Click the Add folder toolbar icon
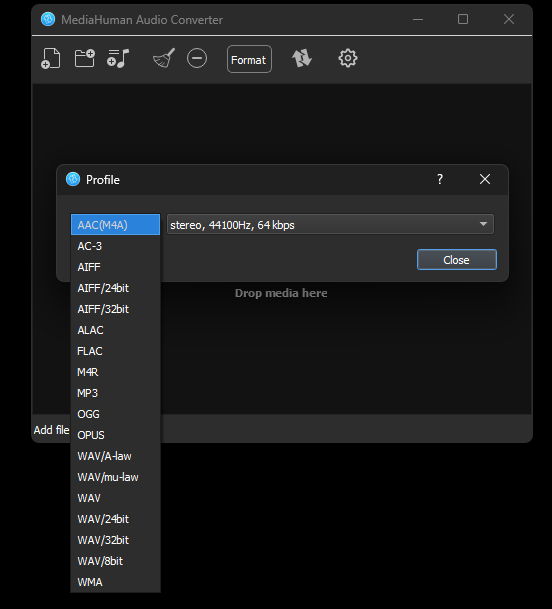This screenshot has height=609, width=552. click(x=85, y=59)
